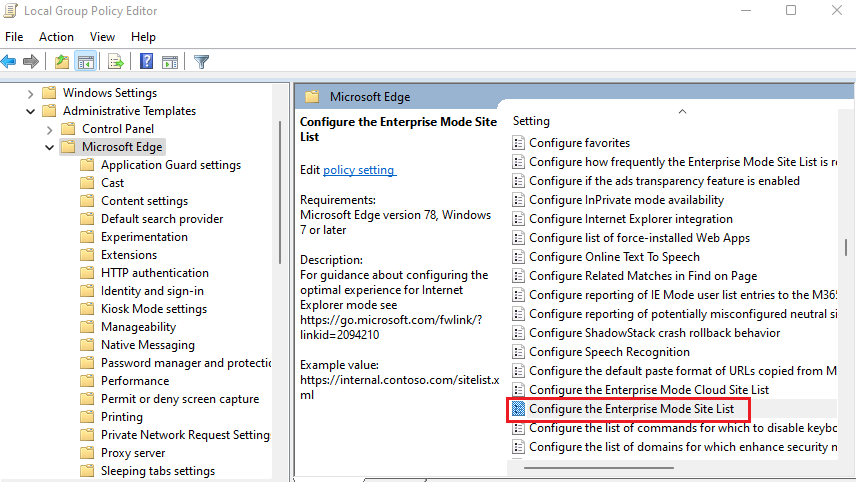Click folder icon next to Proxy server
The width and height of the screenshot is (856, 482).
(87, 453)
